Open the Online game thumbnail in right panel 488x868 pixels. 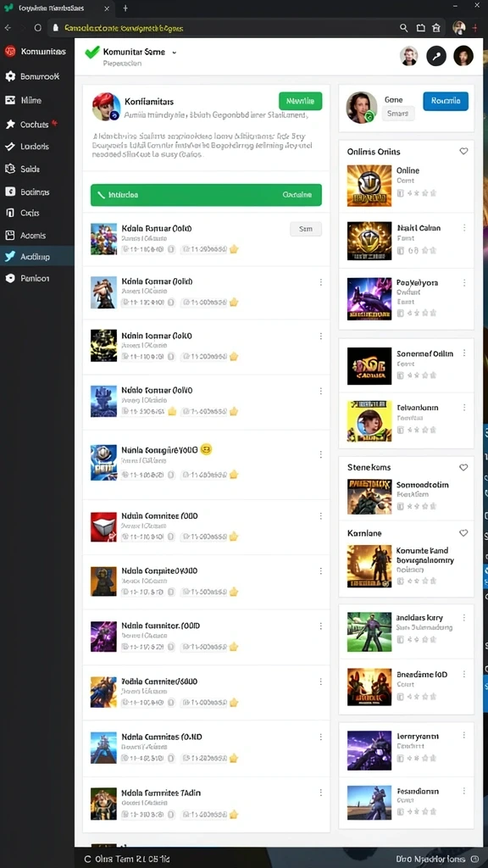tap(369, 186)
